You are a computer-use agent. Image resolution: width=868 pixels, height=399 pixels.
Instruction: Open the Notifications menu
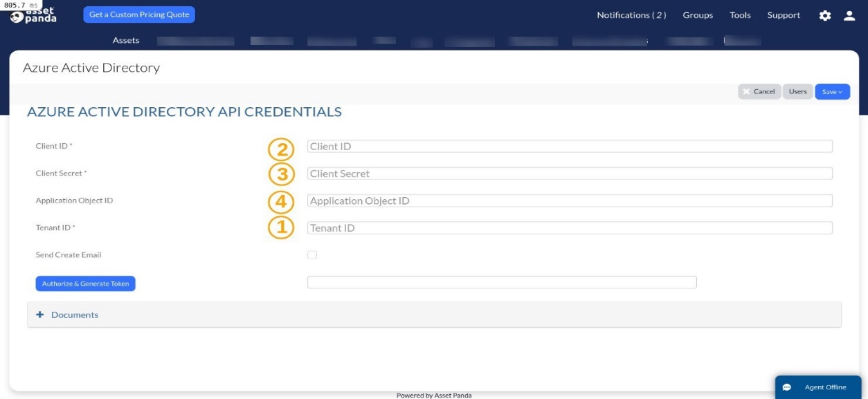[x=631, y=15]
